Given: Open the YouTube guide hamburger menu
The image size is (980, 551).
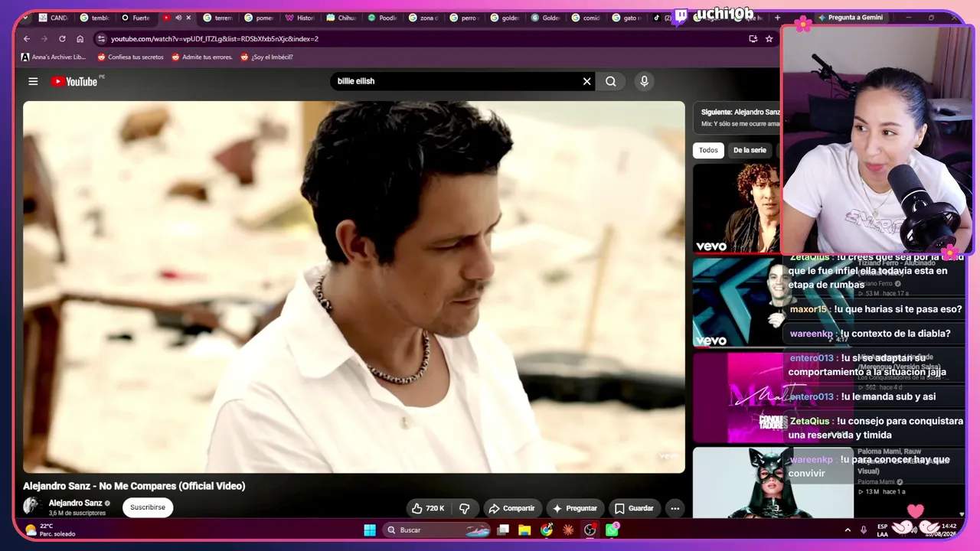Looking at the screenshot, I should [x=33, y=81].
